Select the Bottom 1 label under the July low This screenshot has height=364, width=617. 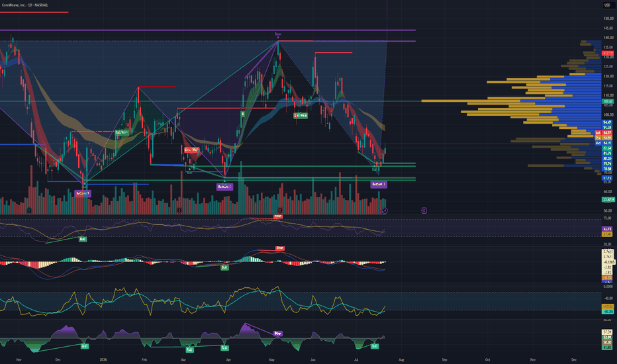point(379,184)
